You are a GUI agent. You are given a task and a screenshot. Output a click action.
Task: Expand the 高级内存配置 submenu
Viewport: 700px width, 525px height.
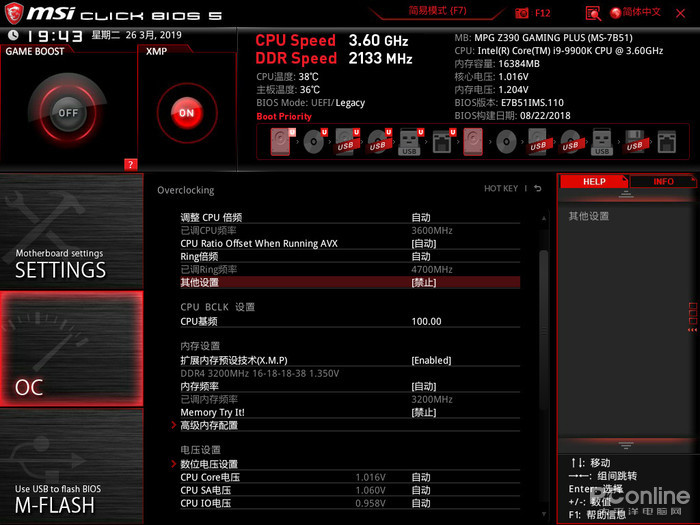(x=209, y=425)
